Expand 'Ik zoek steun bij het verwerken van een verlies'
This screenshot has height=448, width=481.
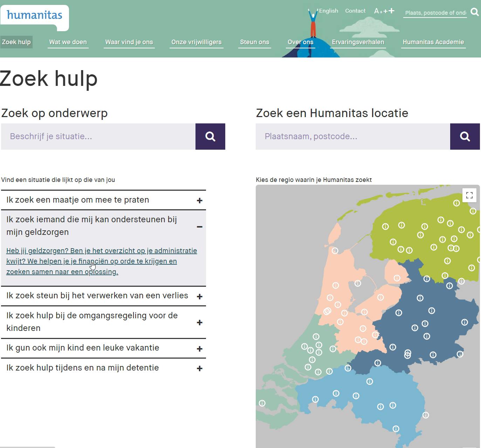(103, 296)
